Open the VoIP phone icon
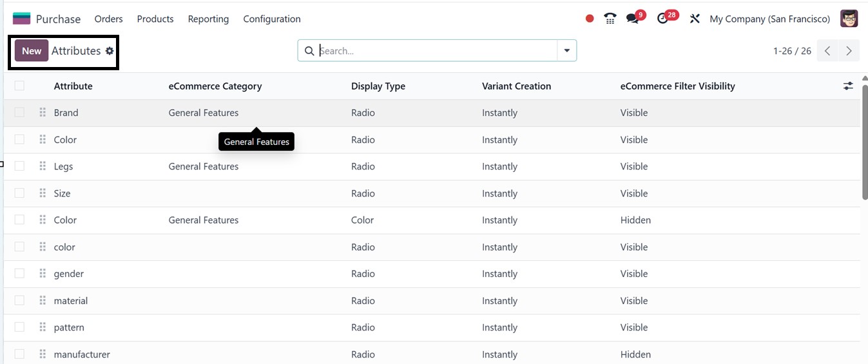Screen dimensions: 868x364 pyautogui.click(x=610, y=19)
